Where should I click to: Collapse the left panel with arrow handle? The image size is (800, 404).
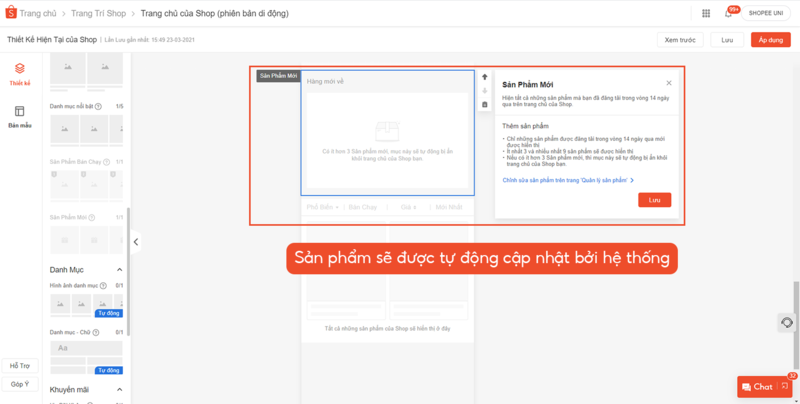[x=135, y=241]
